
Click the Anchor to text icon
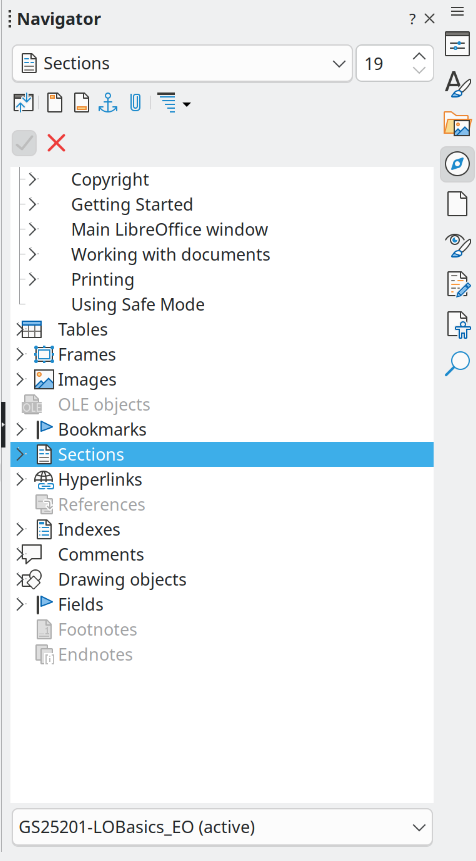click(108, 103)
